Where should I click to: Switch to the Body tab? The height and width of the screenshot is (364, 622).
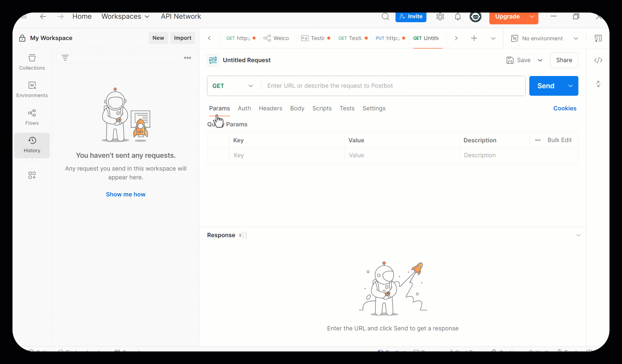297,108
